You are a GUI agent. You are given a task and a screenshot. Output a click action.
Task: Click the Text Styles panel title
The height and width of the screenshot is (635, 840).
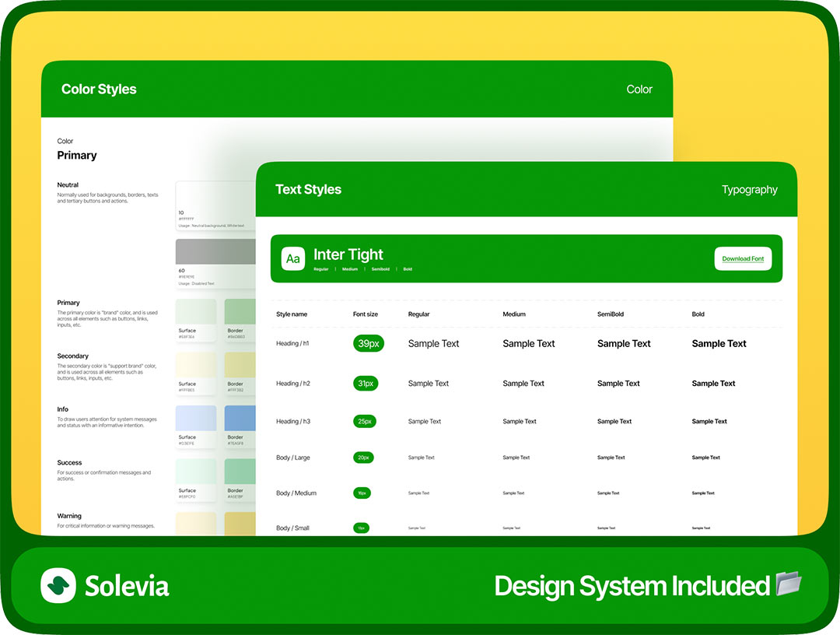(308, 190)
